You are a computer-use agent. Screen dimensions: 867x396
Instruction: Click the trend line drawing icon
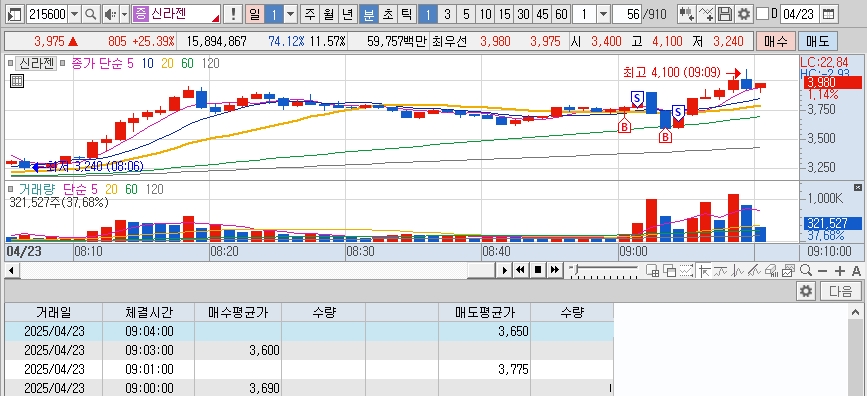pos(720,270)
